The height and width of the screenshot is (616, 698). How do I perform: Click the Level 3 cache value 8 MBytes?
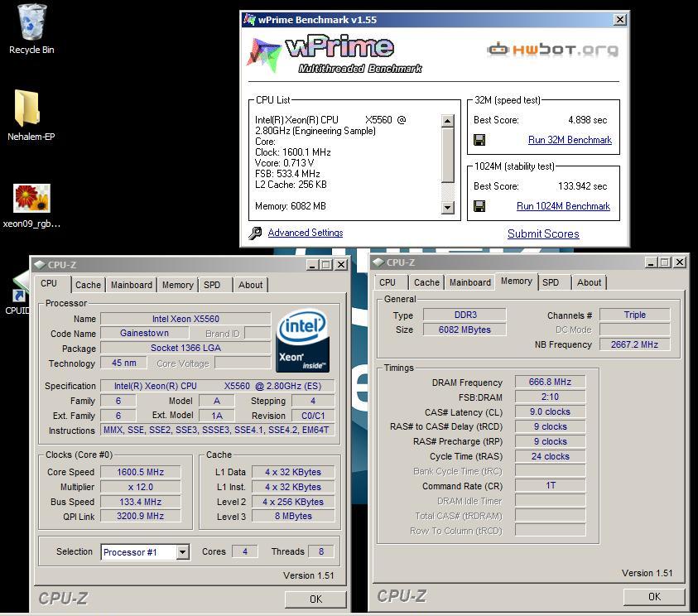[x=293, y=517]
